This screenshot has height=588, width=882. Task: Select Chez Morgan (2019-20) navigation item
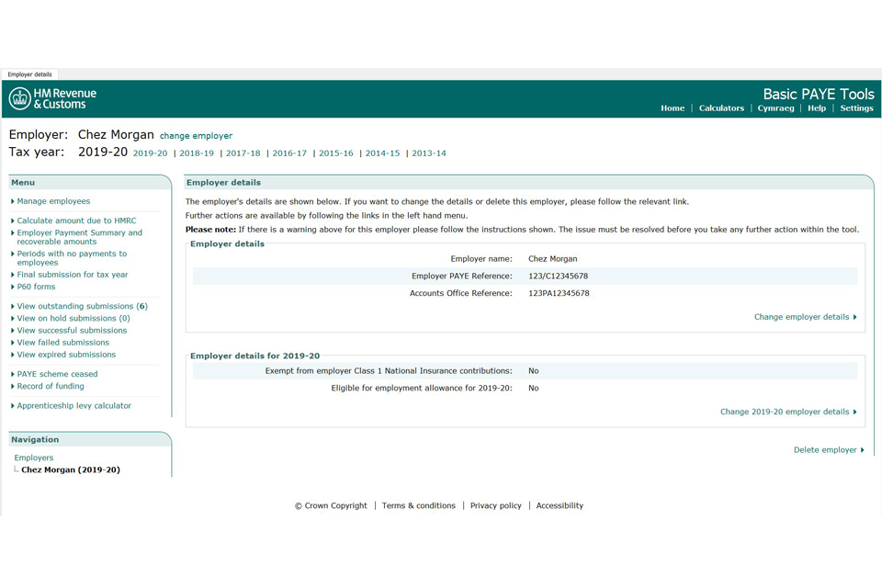[x=71, y=469]
